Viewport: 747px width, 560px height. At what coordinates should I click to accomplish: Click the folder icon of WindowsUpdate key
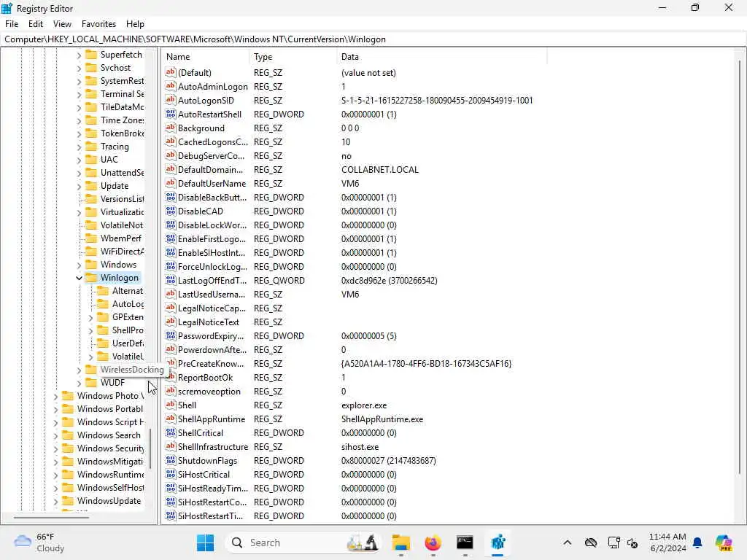[x=68, y=500]
